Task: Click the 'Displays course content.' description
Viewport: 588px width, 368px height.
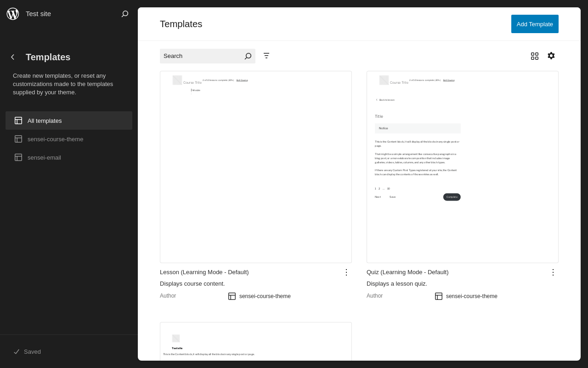Action: point(192,283)
